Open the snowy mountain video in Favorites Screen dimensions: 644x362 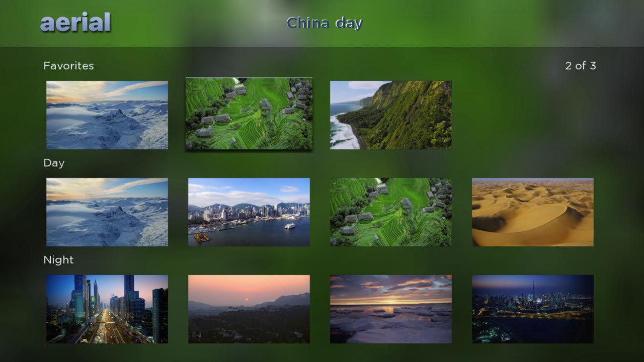click(x=107, y=115)
